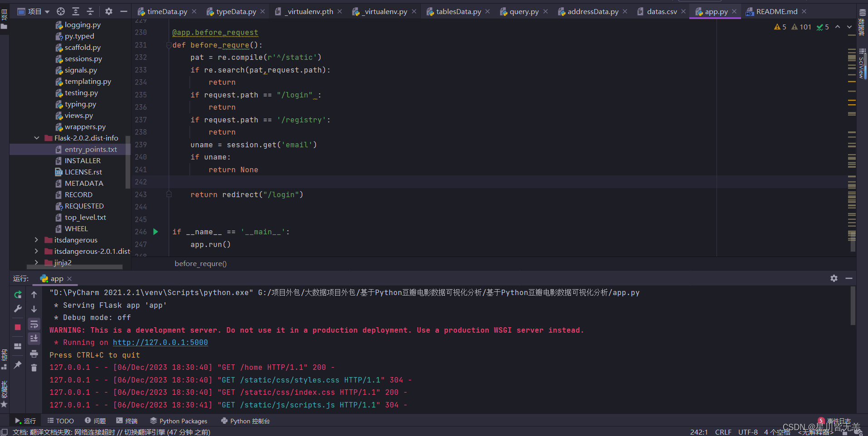Screen dimensions: 868x436
Task: Open the Python Packages tool window
Action: tap(179, 421)
